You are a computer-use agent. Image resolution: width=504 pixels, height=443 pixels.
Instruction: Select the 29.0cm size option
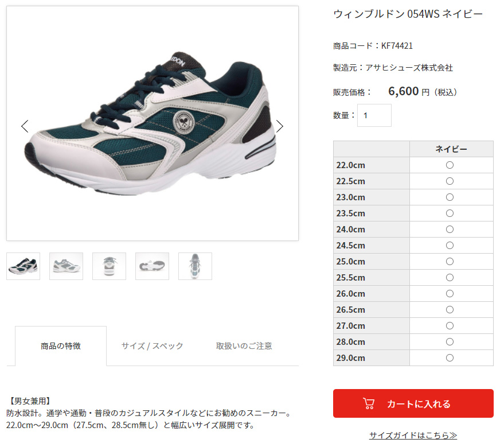[x=450, y=357]
